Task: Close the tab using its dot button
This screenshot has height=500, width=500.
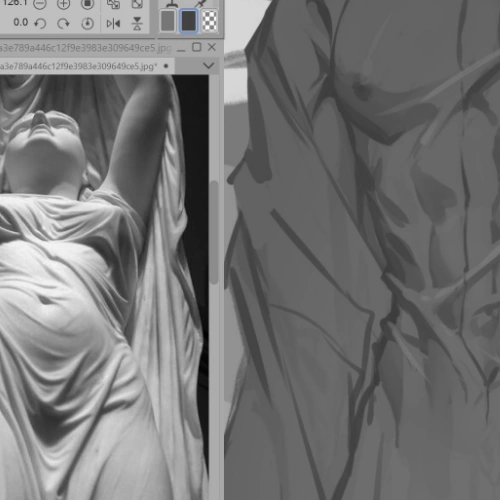Action: click(x=166, y=66)
